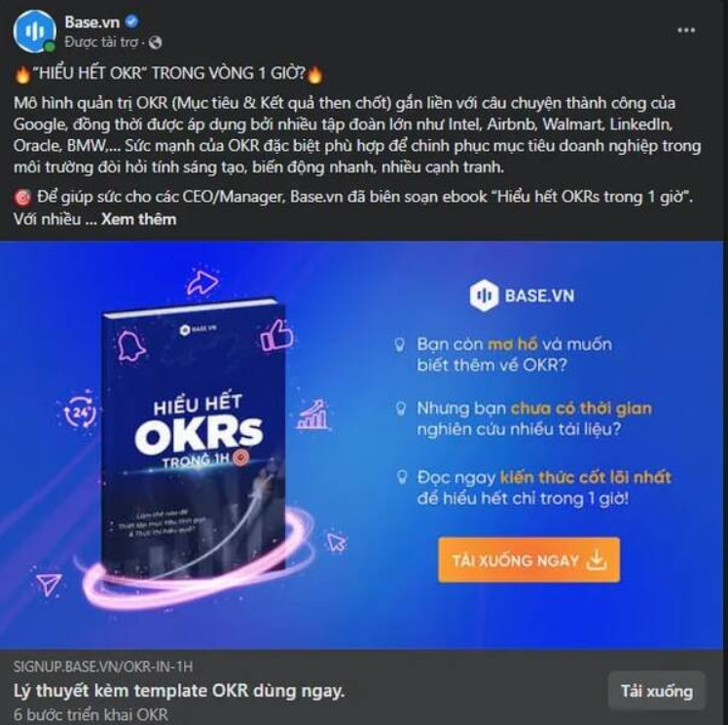The width and height of the screenshot is (728, 725).
Task: Click the 24-hour cycle neon icon
Action: point(80,413)
